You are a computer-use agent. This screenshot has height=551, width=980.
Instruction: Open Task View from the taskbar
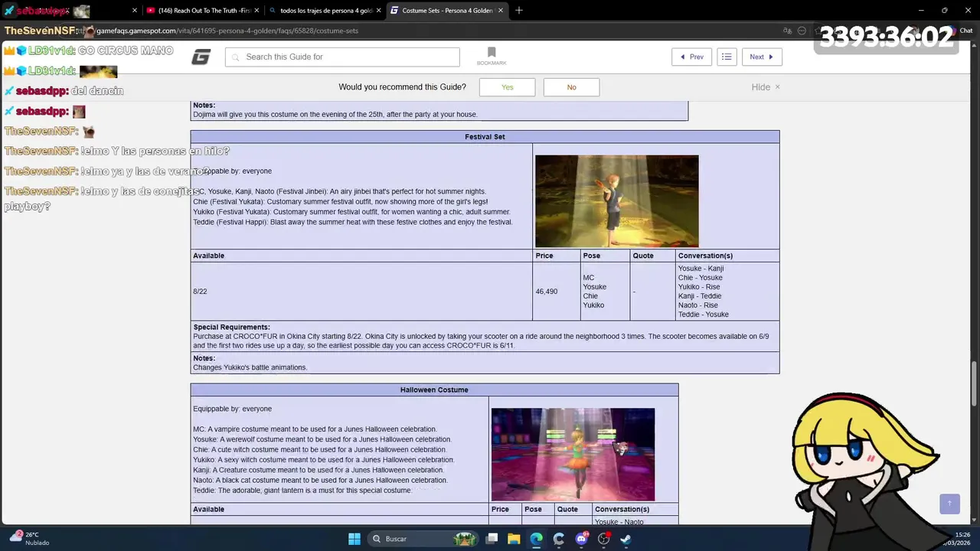point(492,539)
